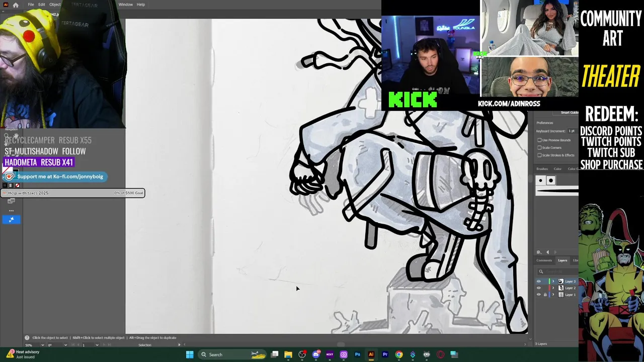The width and height of the screenshot is (644, 362).
Task: Open the teal keyboard app on the taskbar
Action: pos(454,354)
